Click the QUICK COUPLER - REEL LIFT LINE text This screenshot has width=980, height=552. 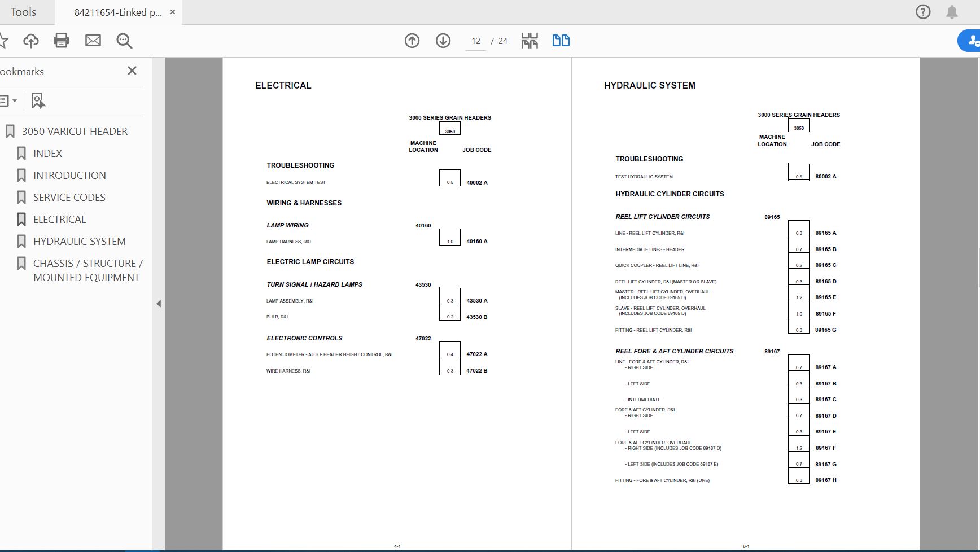(x=657, y=265)
